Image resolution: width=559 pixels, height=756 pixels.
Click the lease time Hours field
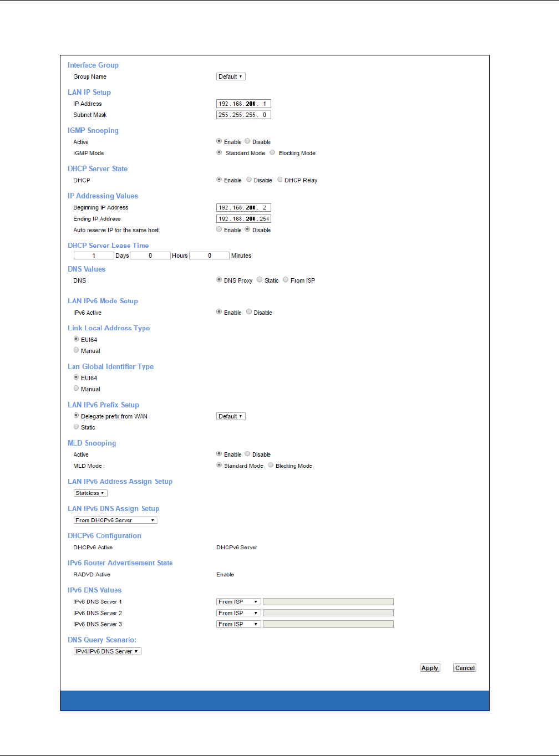150,256
